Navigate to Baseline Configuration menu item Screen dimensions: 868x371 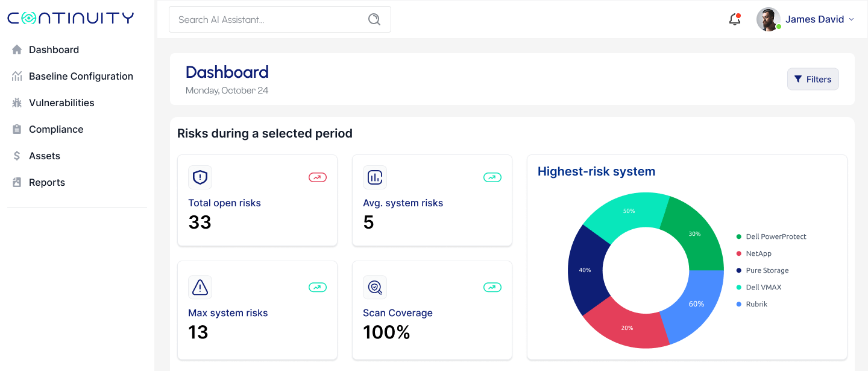[x=81, y=76]
